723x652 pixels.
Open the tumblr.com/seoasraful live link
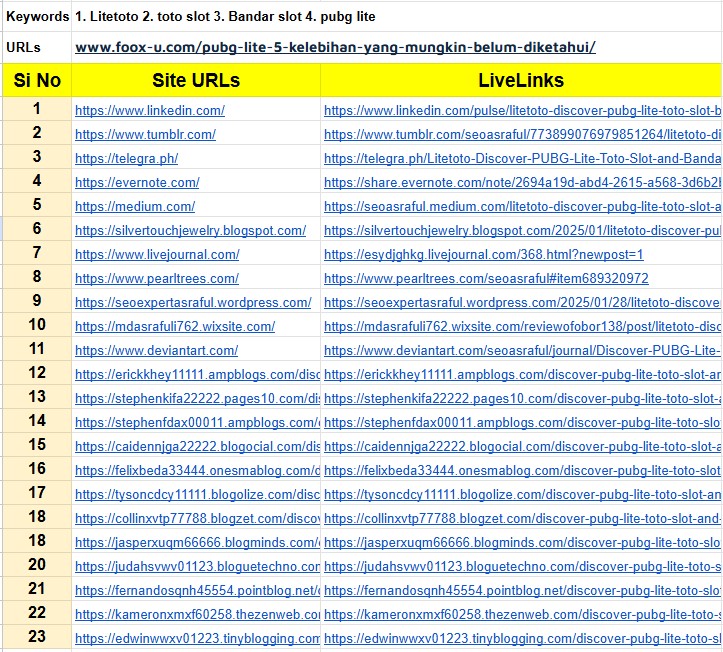point(522,134)
